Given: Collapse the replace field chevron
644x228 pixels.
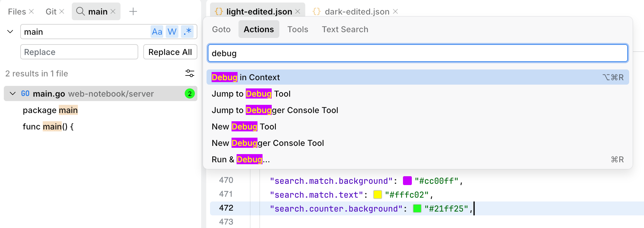Looking at the screenshot, I should [10, 32].
